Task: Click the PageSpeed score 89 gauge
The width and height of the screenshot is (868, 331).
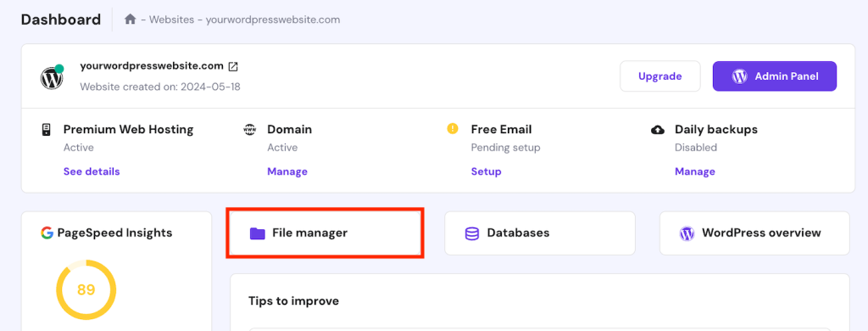Action: coord(86,289)
